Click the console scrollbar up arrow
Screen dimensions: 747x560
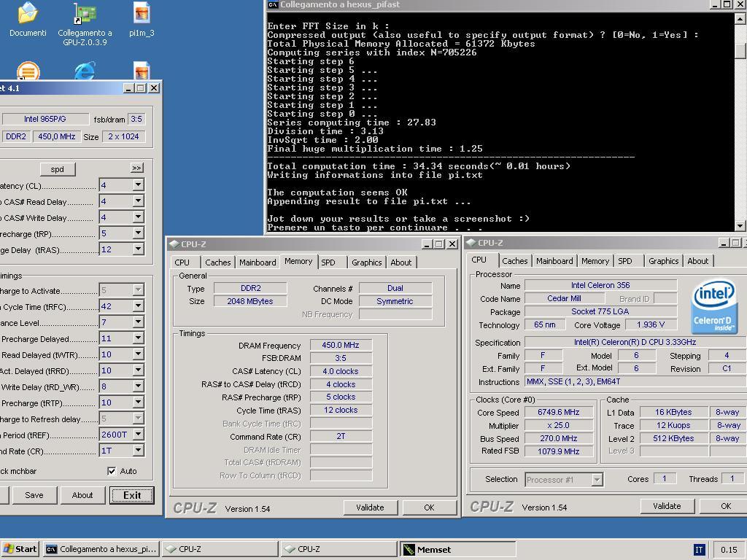pos(740,18)
